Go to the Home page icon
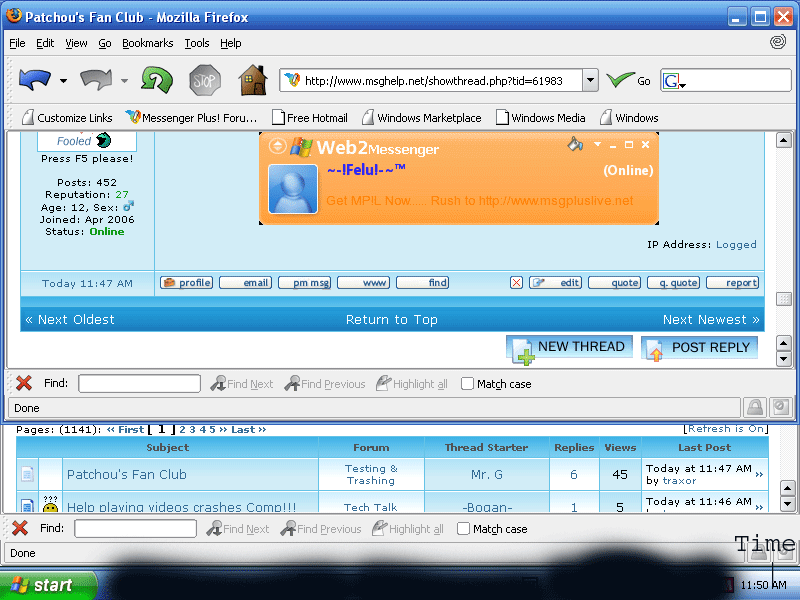The image size is (800, 600). pyautogui.click(x=253, y=80)
